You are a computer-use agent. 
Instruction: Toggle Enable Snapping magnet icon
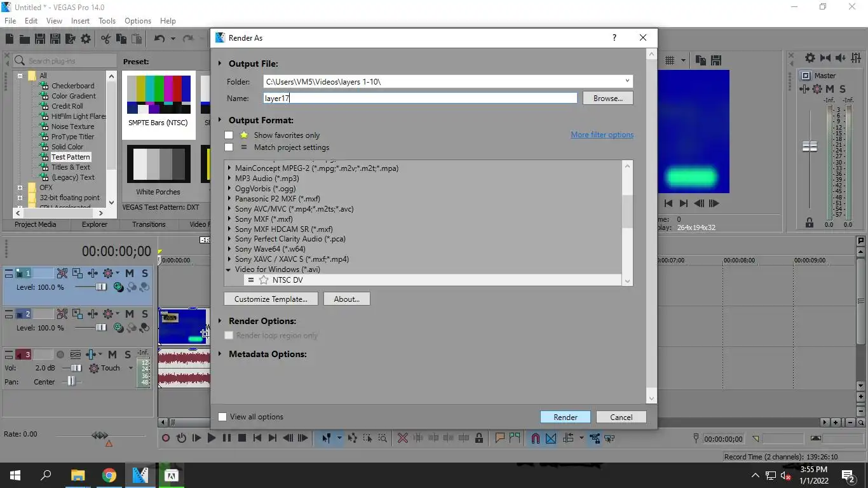click(x=536, y=438)
